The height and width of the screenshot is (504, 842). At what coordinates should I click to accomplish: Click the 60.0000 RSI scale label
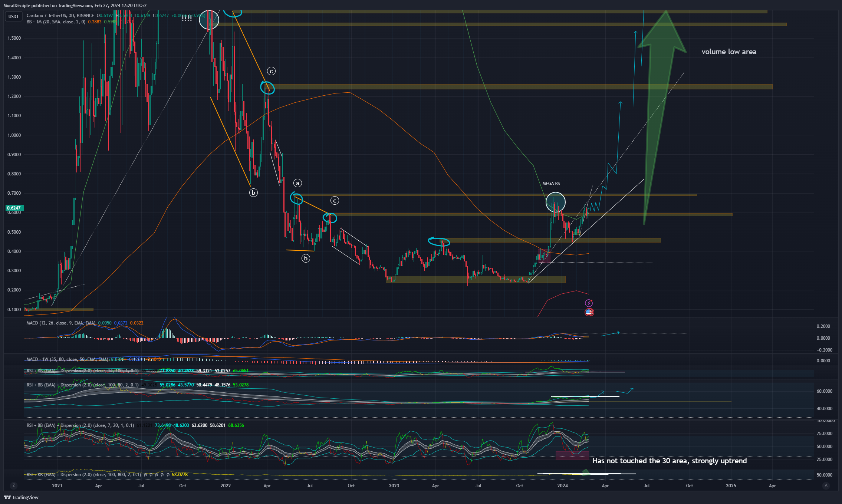825,391
